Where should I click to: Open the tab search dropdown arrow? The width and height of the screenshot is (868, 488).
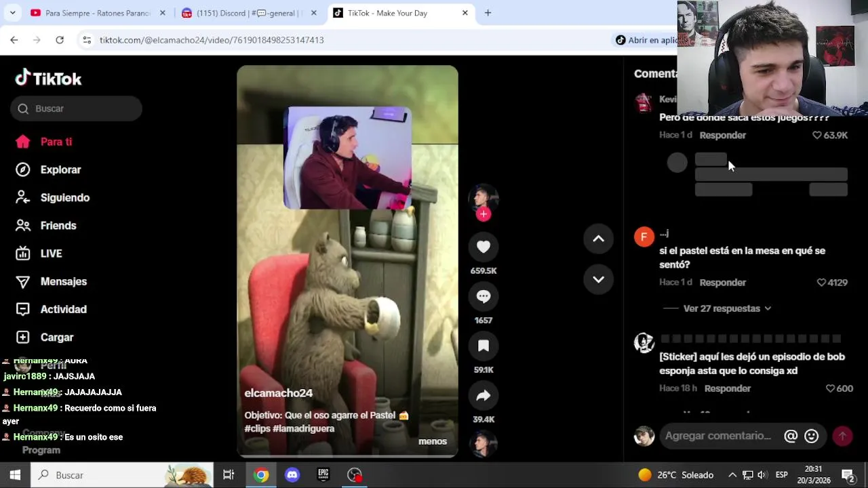(x=12, y=13)
